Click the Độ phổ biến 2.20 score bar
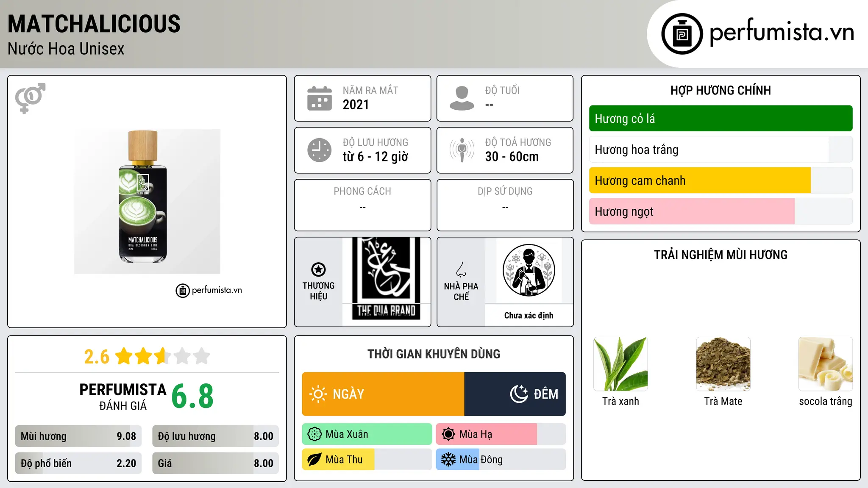868x488 pixels. pos(78,463)
